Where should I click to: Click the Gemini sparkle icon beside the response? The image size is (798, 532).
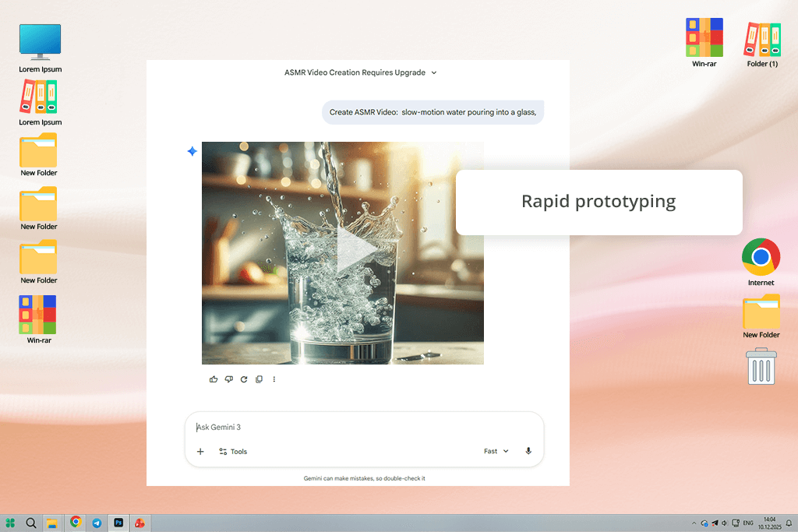pos(192,151)
